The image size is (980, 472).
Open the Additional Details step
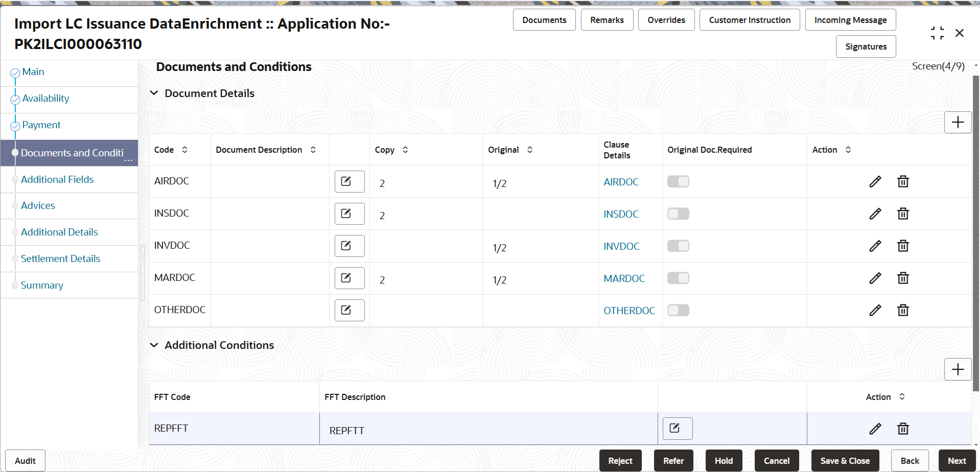59,232
